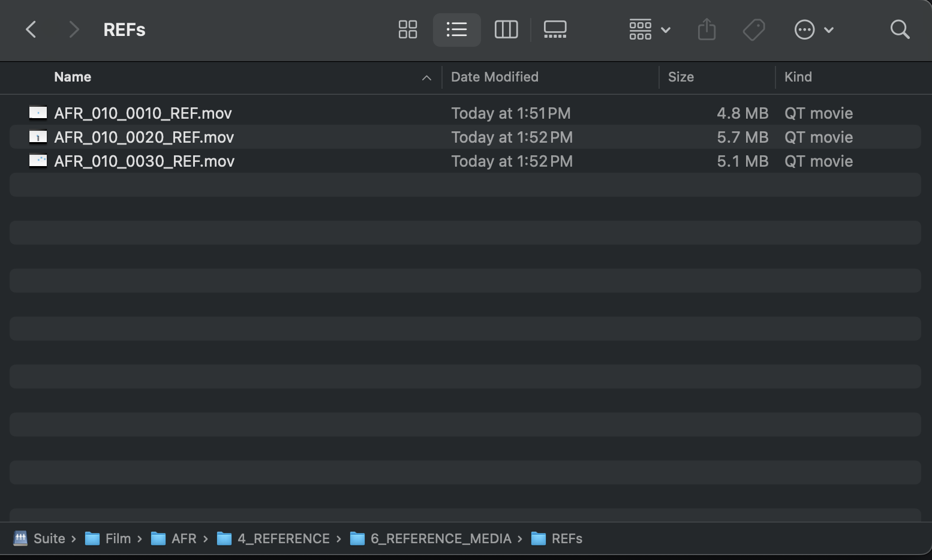Click the Share icon
The height and width of the screenshot is (560, 932).
click(706, 29)
